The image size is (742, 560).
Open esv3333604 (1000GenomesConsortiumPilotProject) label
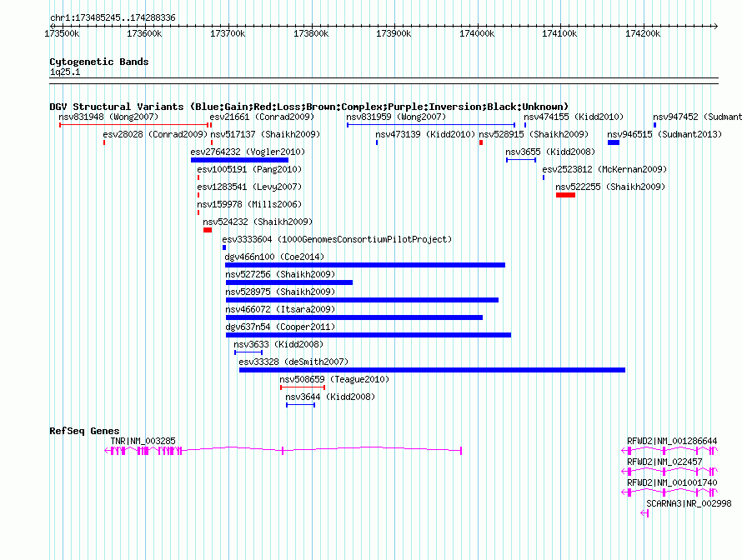click(337, 239)
